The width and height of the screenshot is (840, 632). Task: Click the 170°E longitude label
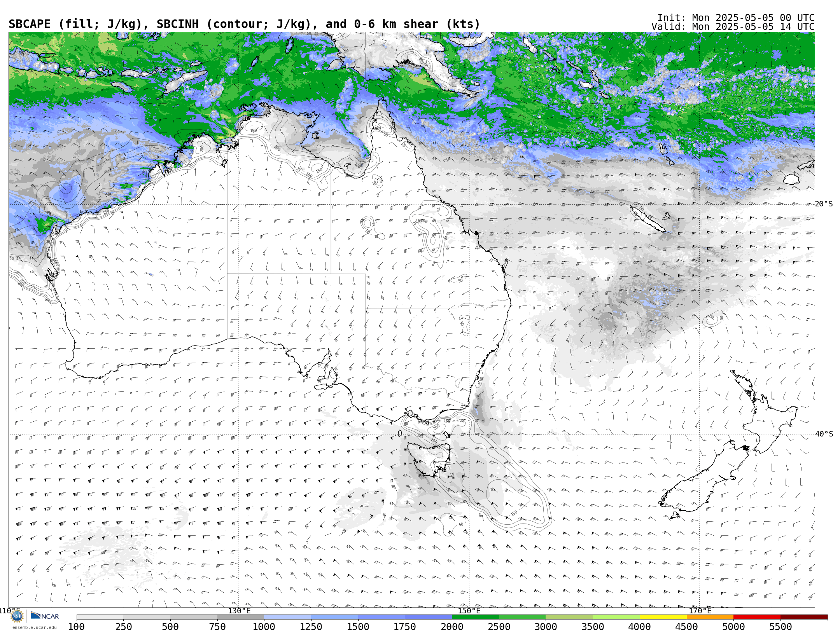point(700,611)
